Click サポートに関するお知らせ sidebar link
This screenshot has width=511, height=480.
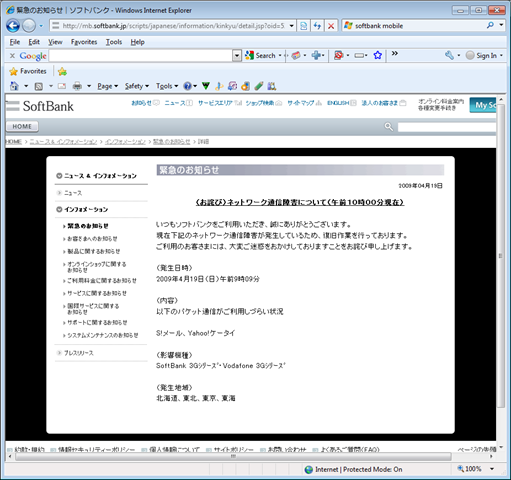[96, 323]
